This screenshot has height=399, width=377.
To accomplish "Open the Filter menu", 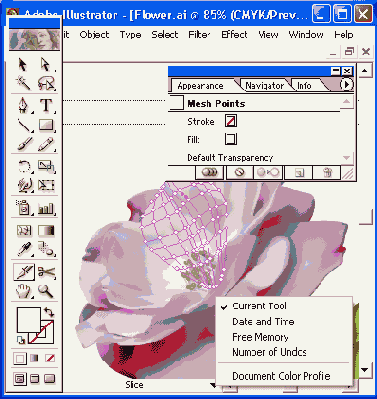I will [199, 35].
